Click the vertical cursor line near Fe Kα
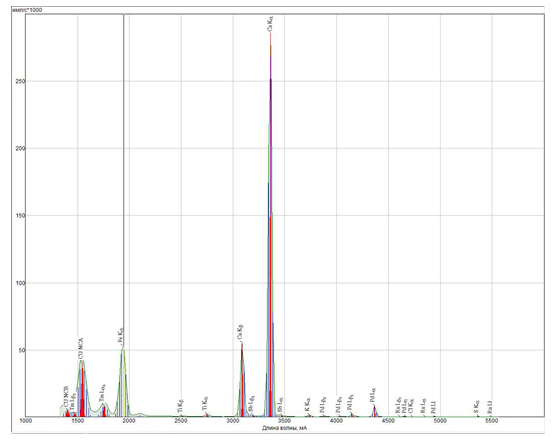560x441 pixels. tap(124, 179)
